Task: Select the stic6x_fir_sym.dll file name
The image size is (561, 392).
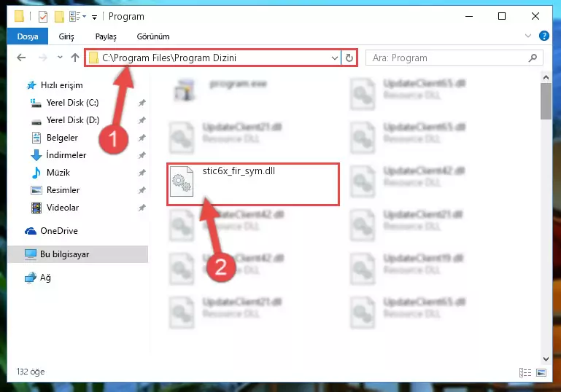Action: [239, 170]
